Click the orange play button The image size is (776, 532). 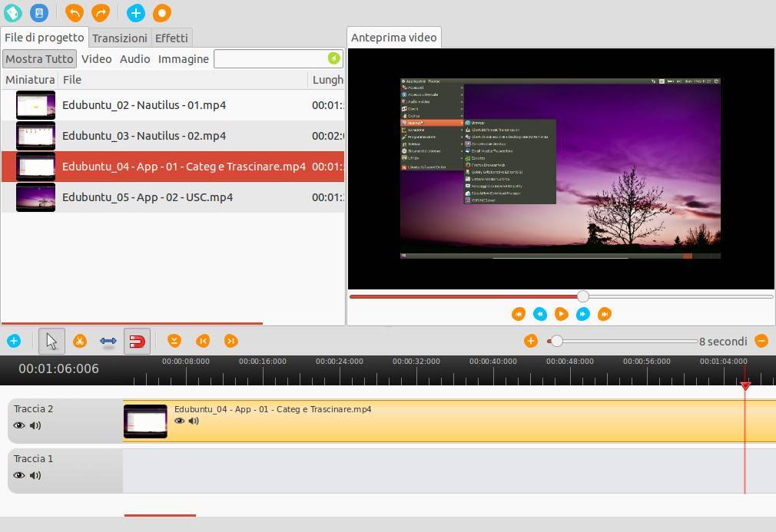[561, 314]
